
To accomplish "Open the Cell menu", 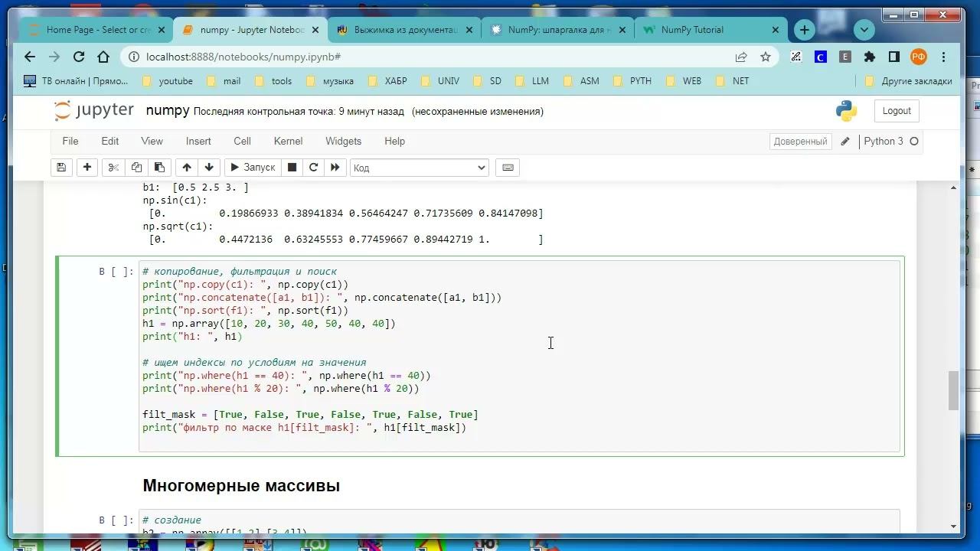I will point(242,141).
